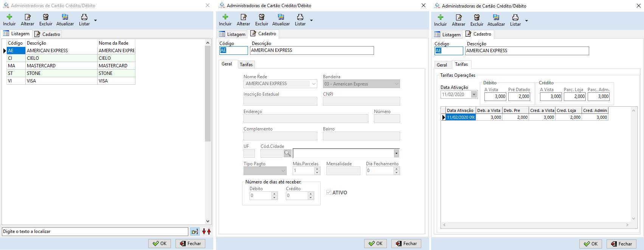
Task: Click Alterar icon in the Geral tab window
Action: pos(244,17)
